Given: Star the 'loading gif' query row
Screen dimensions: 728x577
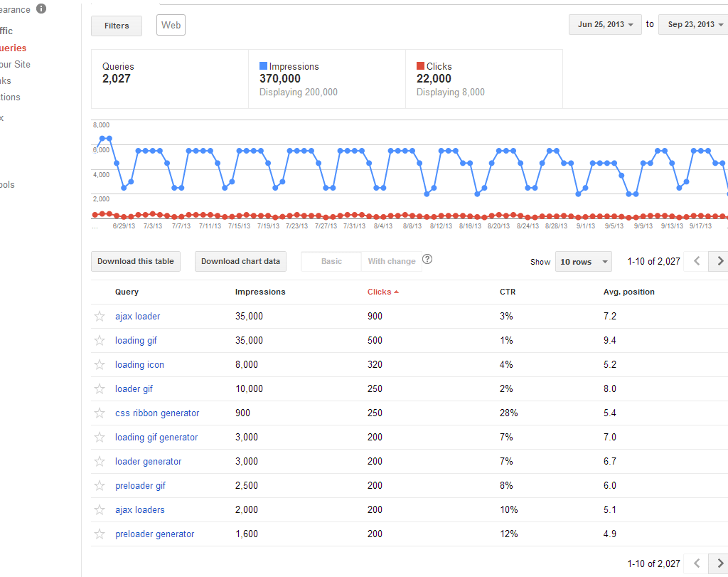Looking at the screenshot, I should [100, 341].
